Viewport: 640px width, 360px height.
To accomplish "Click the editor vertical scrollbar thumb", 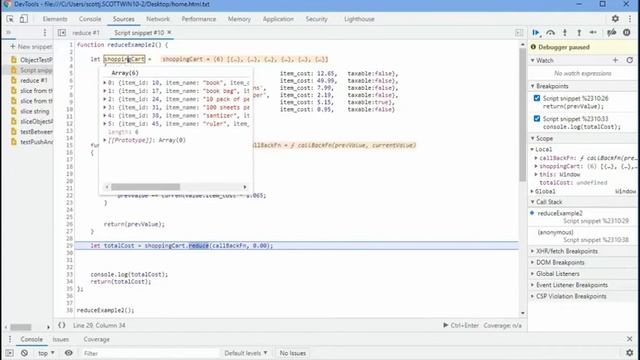I will coord(522,115).
